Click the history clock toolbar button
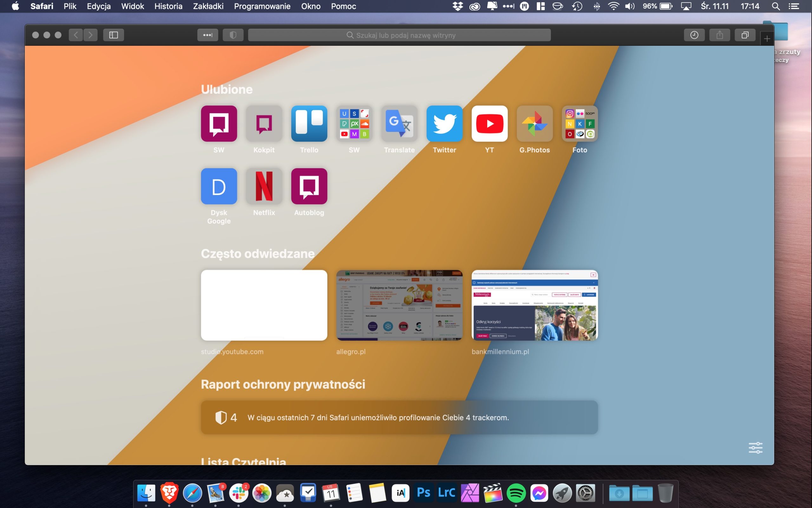The height and width of the screenshot is (508, 812). tap(694, 35)
